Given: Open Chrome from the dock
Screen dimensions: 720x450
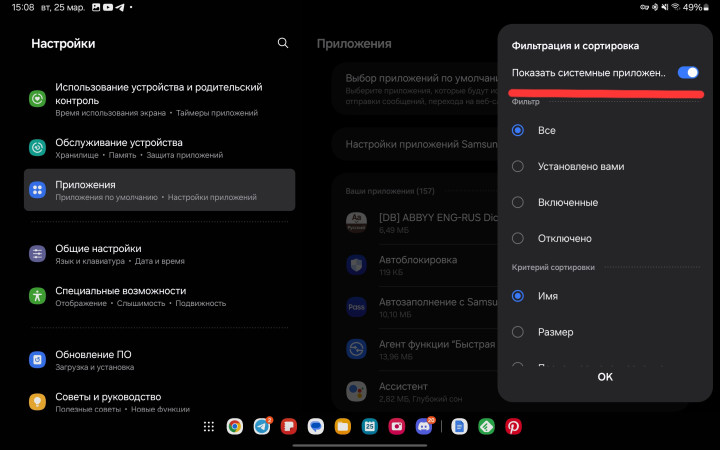Looking at the screenshot, I should coord(234,426).
